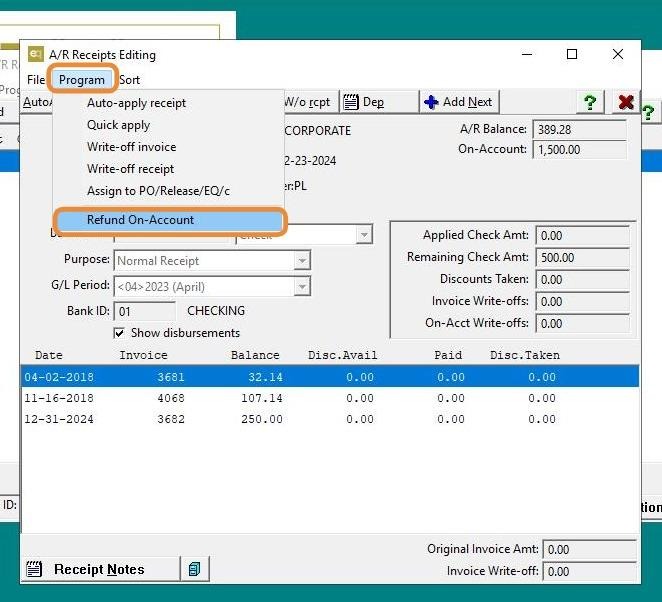Select Assign to PO/Release/EQ/c
The image size is (662, 602).
158,191
